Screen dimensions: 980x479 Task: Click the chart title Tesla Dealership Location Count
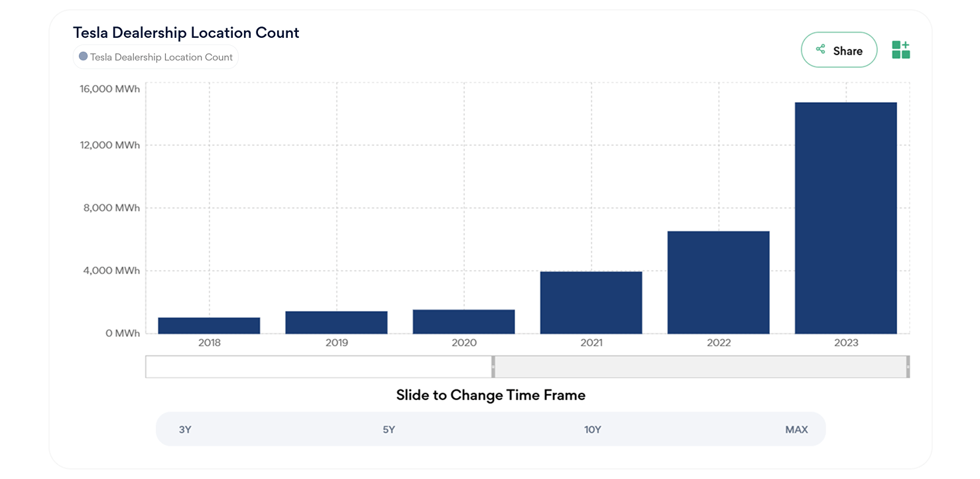186,33
